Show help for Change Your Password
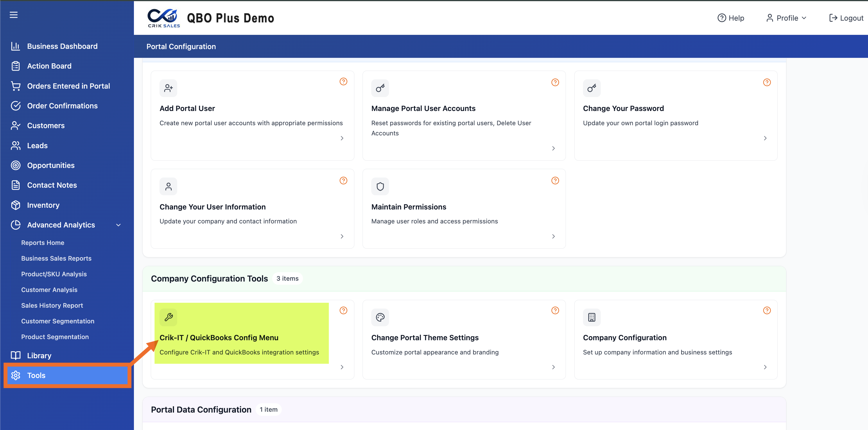The image size is (868, 430). [767, 82]
